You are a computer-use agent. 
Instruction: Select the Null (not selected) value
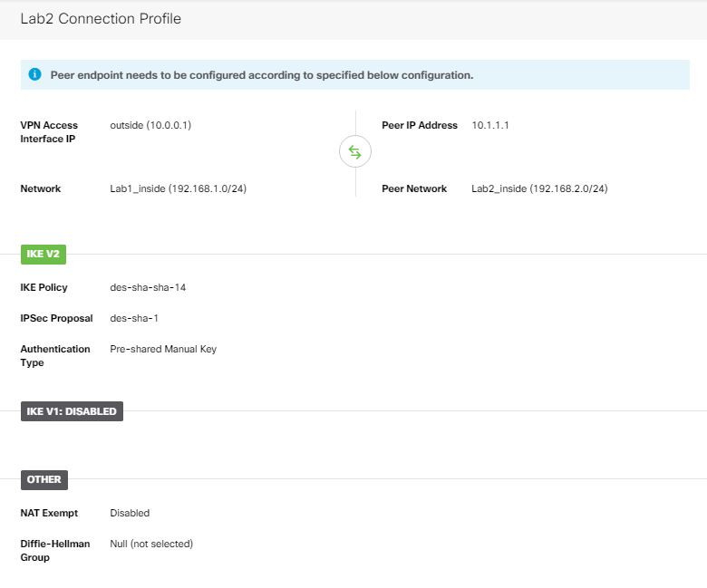coord(151,544)
